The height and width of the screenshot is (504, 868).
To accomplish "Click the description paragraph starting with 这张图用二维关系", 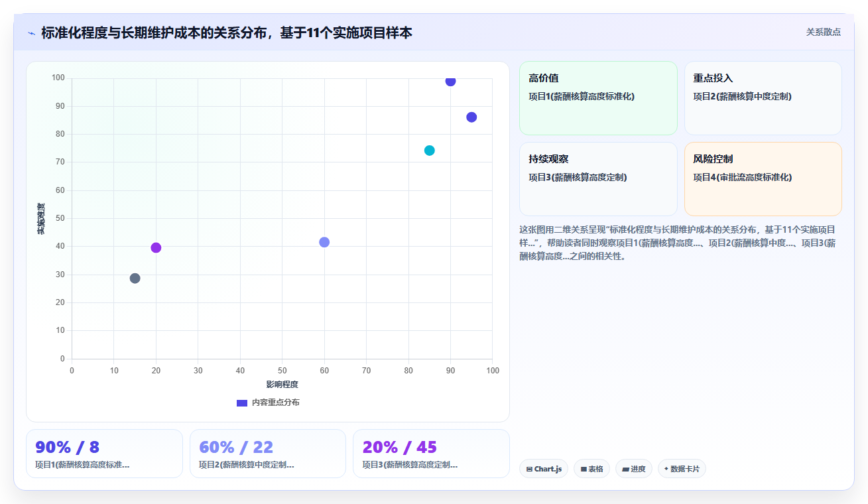I will tap(678, 243).
